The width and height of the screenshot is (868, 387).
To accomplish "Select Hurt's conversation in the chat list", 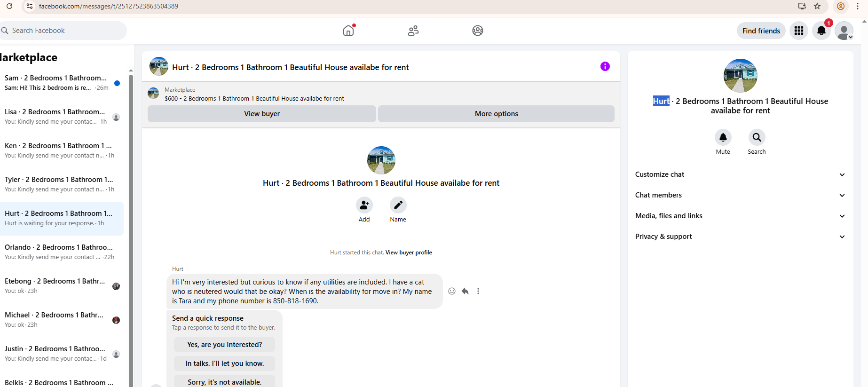I will pyautogui.click(x=62, y=218).
